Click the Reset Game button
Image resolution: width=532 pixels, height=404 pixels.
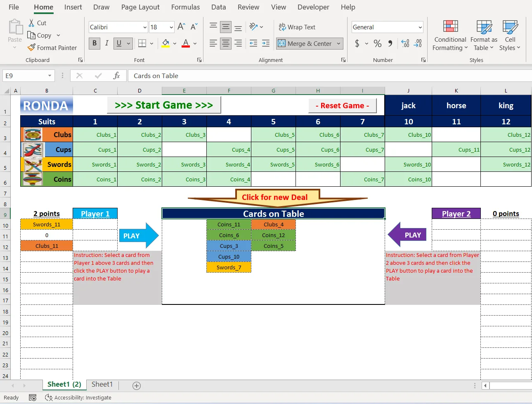tap(342, 106)
